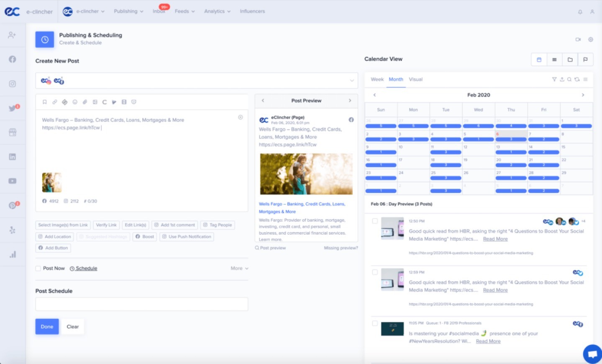Open the Publishing menu dropdown
This screenshot has width=602, height=364.
(x=129, y=11)
